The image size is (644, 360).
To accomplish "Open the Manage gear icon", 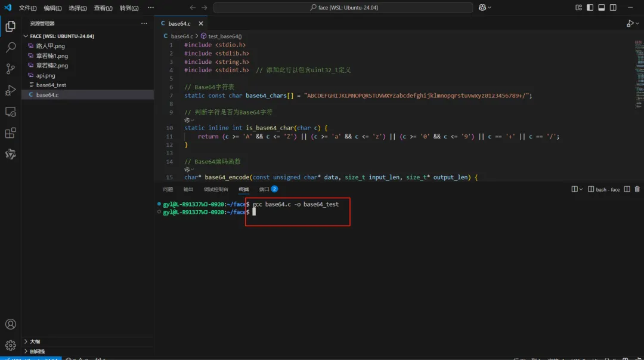I will tap(11, 345).
